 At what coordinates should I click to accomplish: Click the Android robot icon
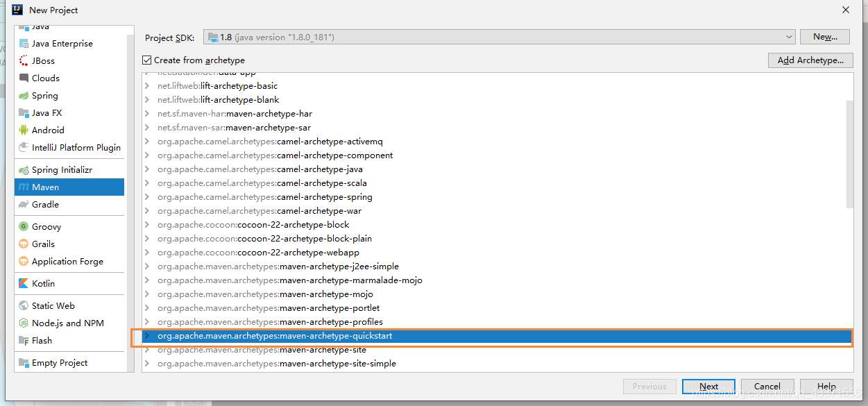[24, 130]
